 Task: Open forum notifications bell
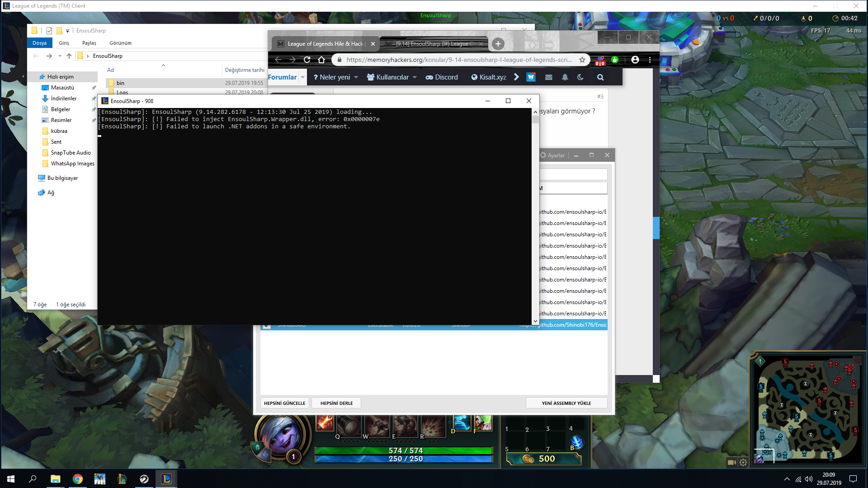(x=565, y=77)
